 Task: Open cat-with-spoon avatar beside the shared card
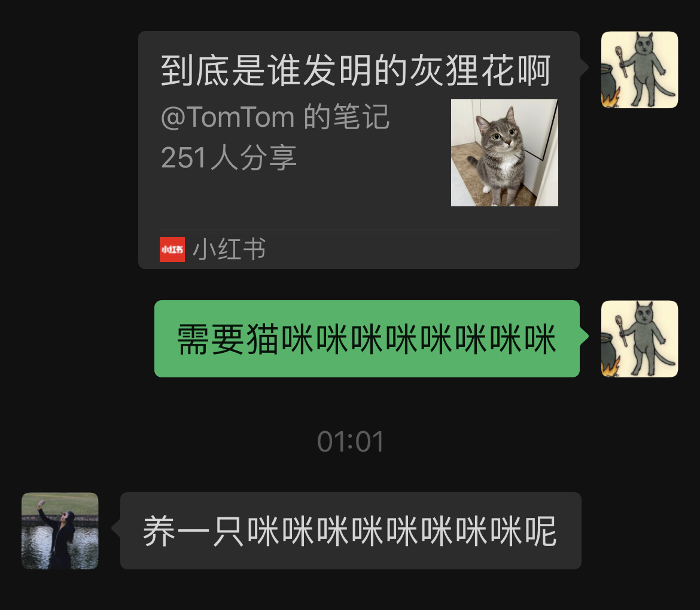click(640, 69)
